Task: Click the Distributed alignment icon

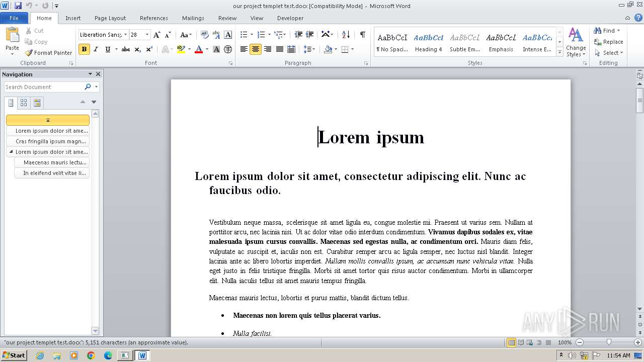Action: tap(291, 49)
